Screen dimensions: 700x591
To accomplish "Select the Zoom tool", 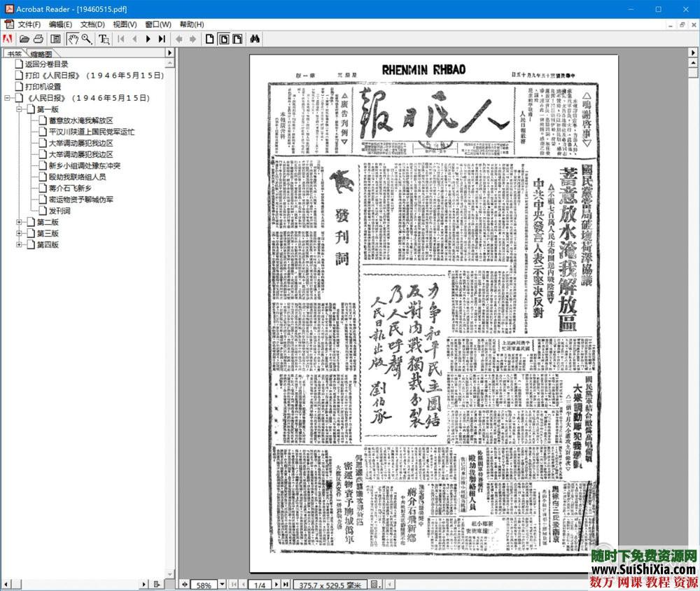I will click(85, 39).
